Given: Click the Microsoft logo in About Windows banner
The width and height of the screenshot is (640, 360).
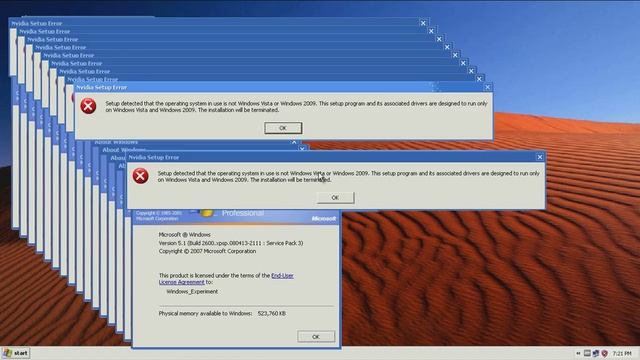Looking at the screenshot, I should [x=324, y=219].
